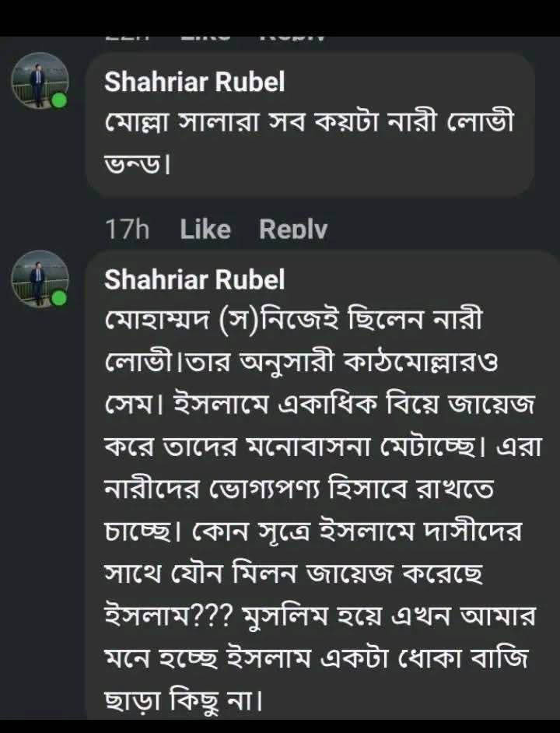
Task: Select the short two-line comment bubble
Action: click(310, 125)
